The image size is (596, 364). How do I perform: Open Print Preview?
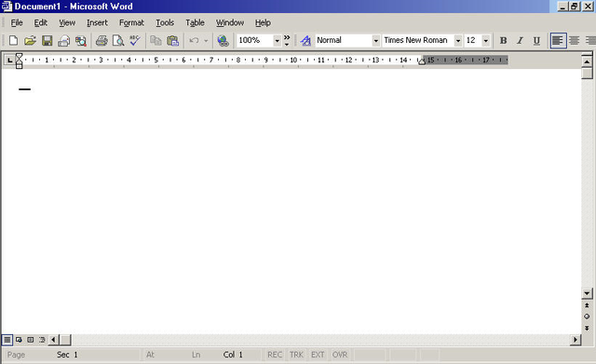118,40
